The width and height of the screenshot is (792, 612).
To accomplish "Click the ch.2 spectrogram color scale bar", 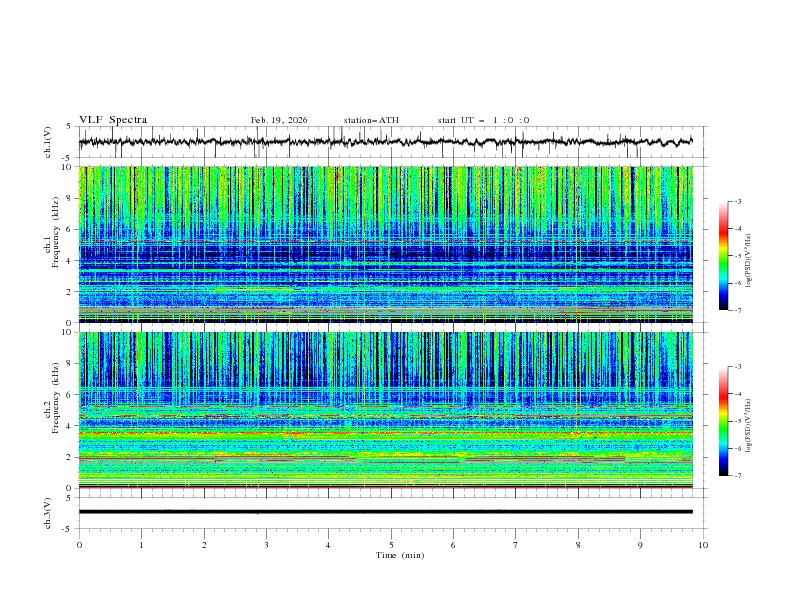I will pos(724,421).
